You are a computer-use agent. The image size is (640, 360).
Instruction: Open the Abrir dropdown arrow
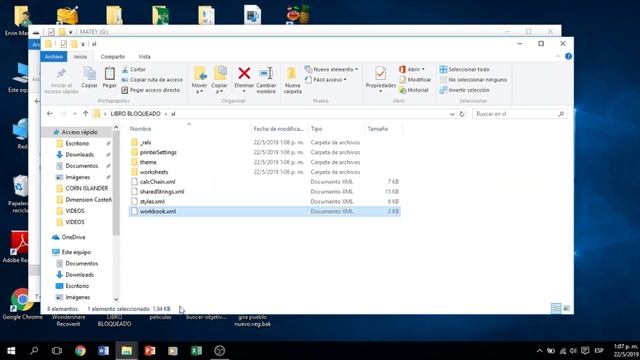tap(423, 69)
